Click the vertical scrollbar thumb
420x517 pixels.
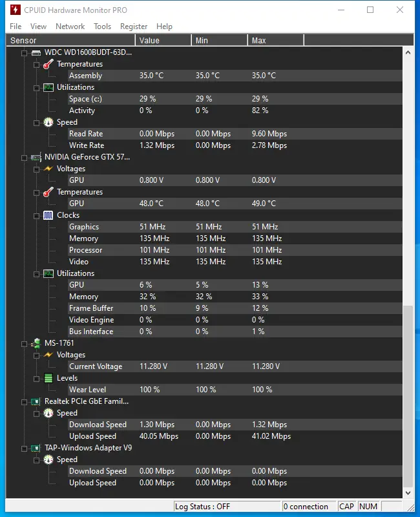(408, 394)
